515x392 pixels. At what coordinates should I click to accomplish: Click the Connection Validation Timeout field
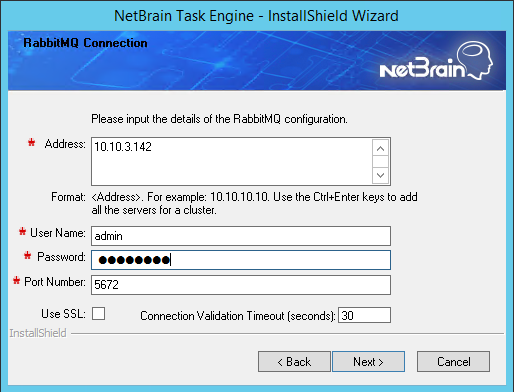[364, 315]
